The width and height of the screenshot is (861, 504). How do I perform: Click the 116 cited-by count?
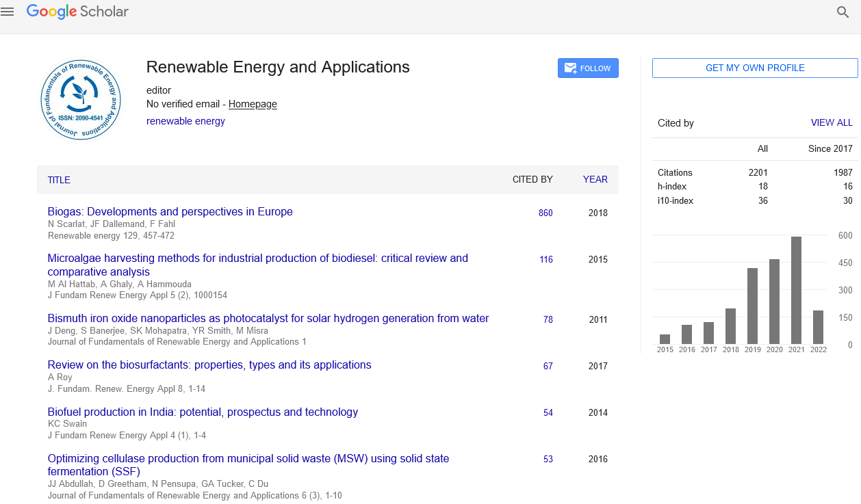(545, 259)
